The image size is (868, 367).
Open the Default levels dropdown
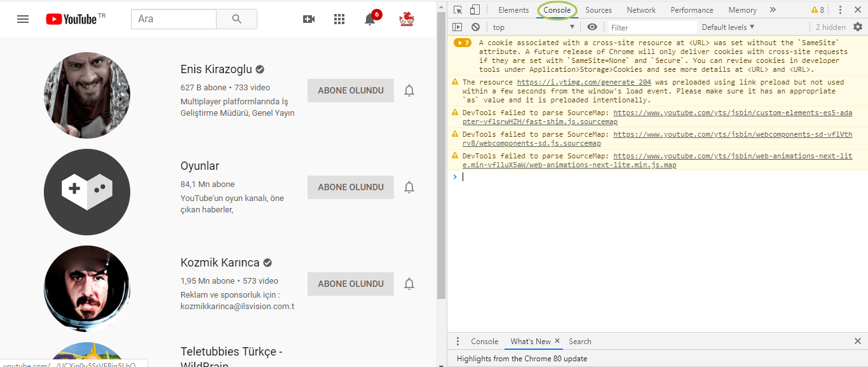pyautogui.click(x=728, y=27)
